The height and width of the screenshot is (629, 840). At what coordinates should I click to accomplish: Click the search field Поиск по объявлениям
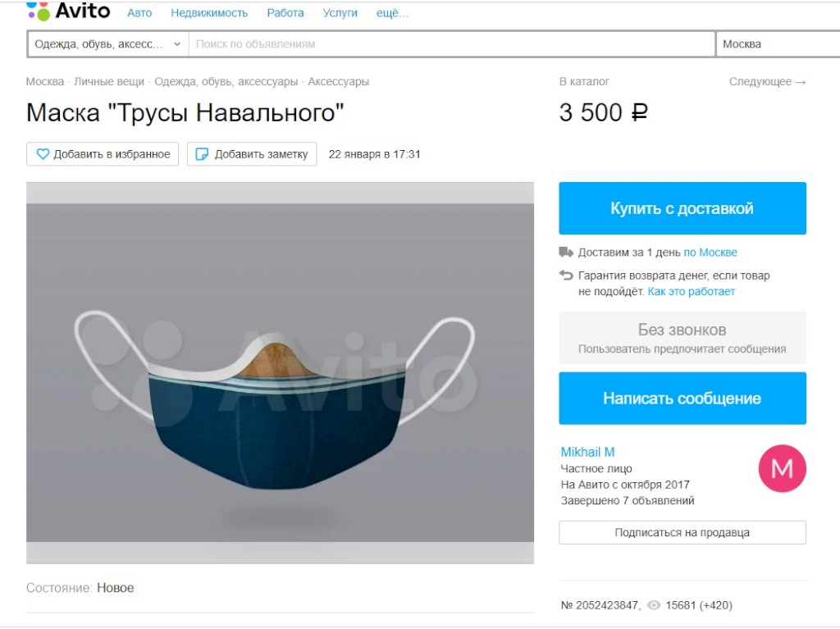(452, 44)
